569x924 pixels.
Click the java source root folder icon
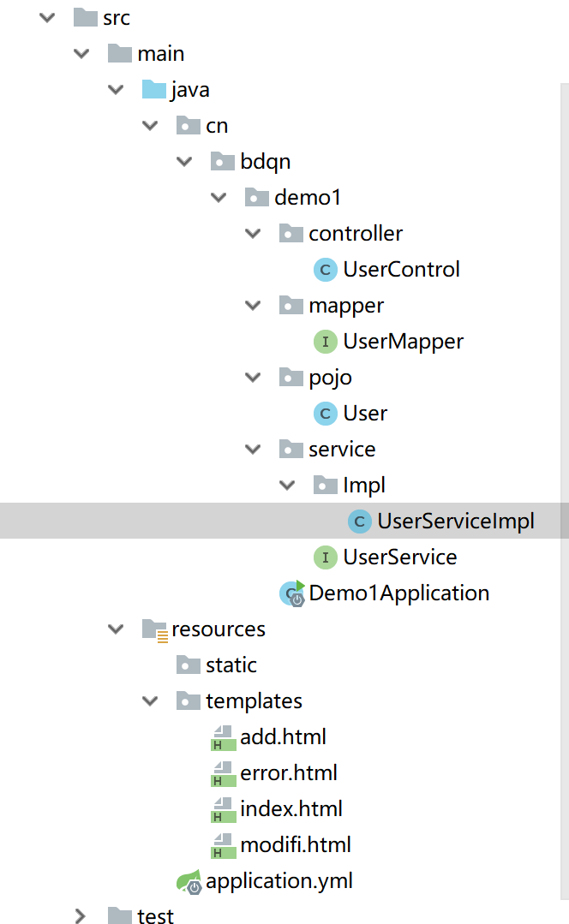click(x=153, y=90)
